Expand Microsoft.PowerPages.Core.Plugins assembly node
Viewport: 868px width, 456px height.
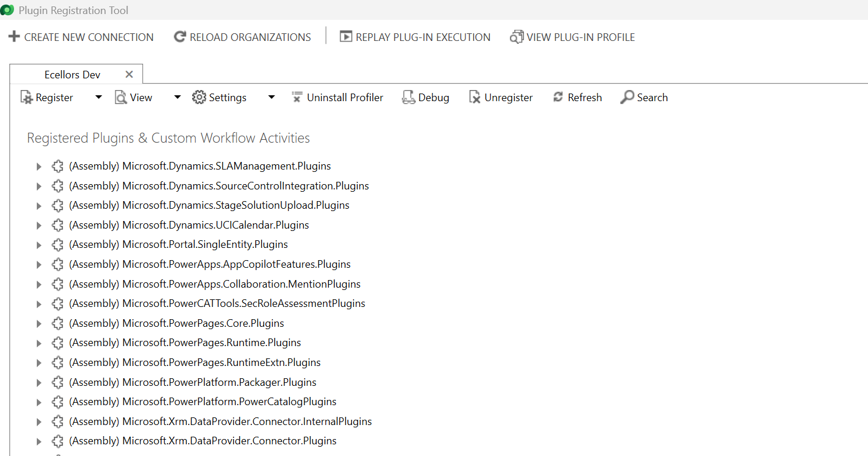tap(39, 324)
